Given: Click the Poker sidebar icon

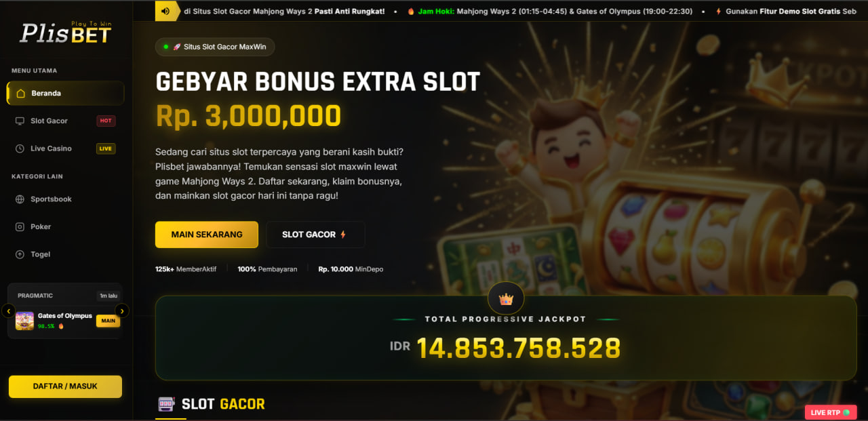Looking at the screenshot, I should click(19, 227).
